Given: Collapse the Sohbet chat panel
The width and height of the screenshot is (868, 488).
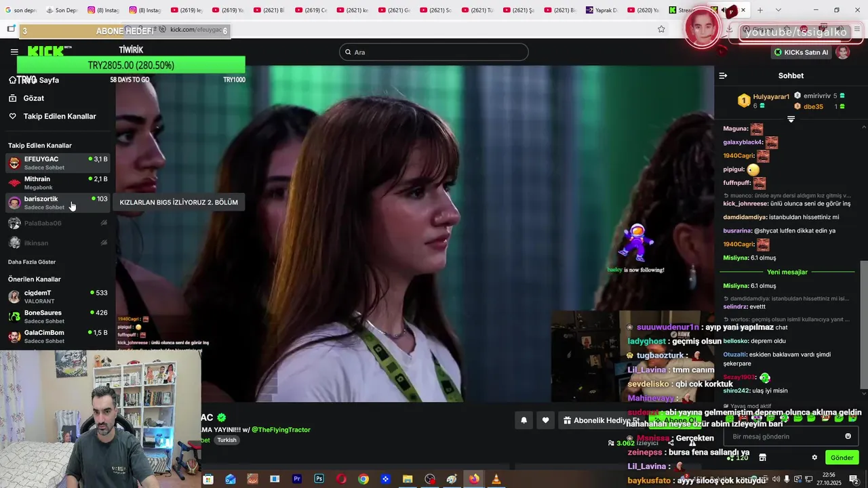Looking at the screenshot, I should pyautogui.click(x=723, y=76).
